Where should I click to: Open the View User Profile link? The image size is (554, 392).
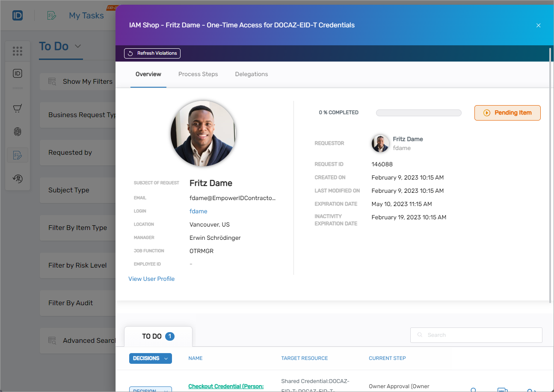click(x=151, y=279)
